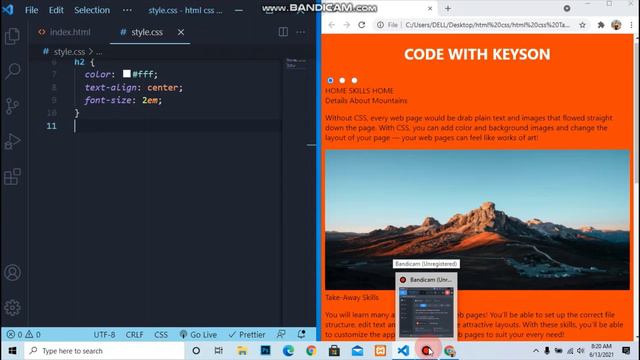The height and width of the screenshot is (360, 640).
Task: Switch to VS Code from the taskbar
Action: coord(403,351)
